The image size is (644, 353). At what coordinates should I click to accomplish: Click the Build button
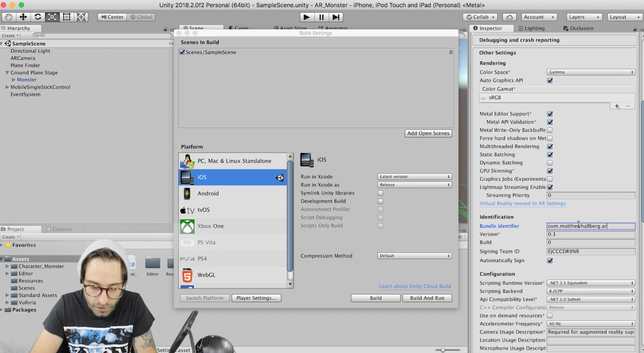376,298
